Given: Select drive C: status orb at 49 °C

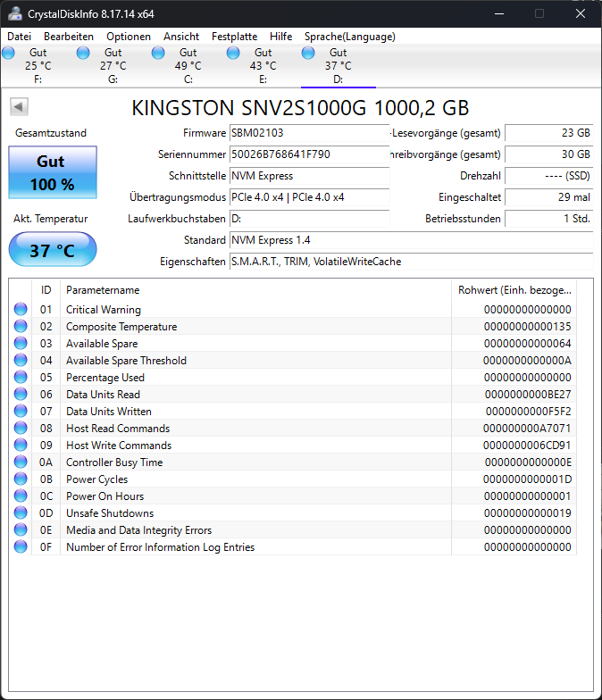Looking at the screenshot, I should [x=158, y=54].
